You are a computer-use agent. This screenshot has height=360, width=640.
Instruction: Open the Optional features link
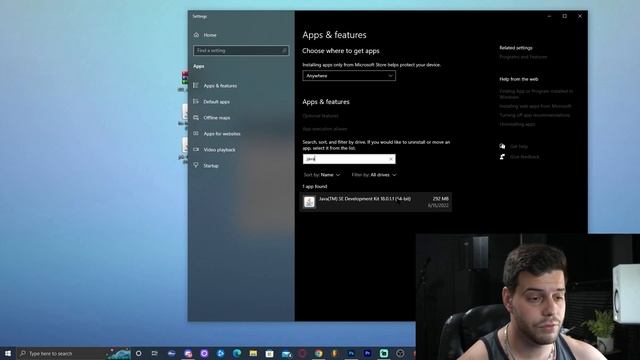click(320, 116)
